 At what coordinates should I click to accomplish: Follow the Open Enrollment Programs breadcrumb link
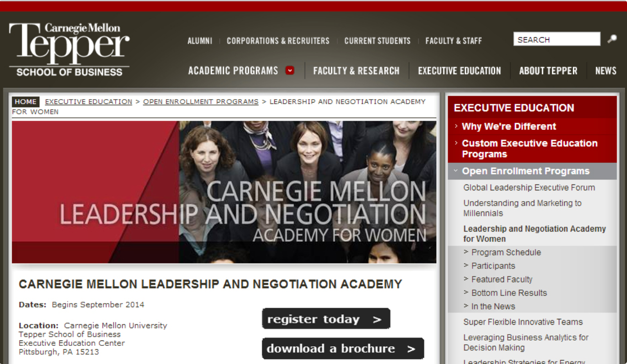point(201,102)
